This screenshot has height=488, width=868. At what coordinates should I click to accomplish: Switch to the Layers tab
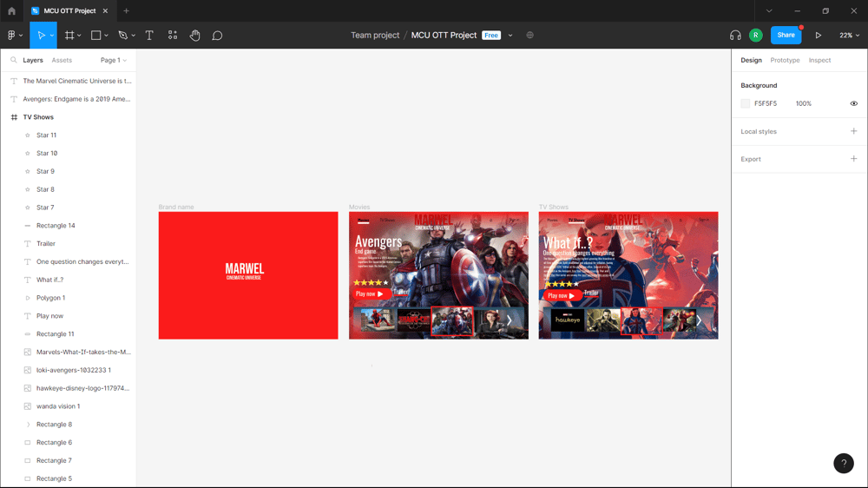[33, 60]
